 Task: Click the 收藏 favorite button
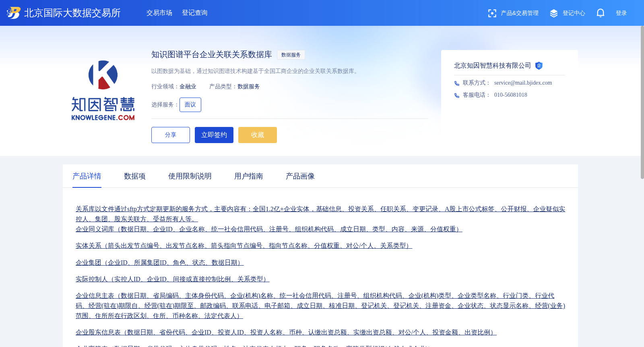coord(258,135)
